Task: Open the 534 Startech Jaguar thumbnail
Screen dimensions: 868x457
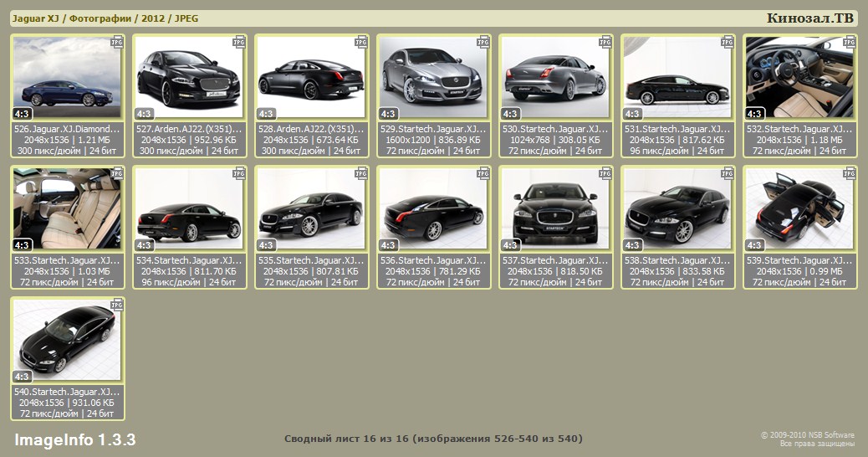Action: 189,211
